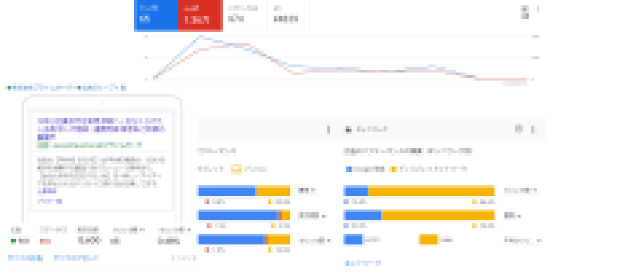Click the green URL line in ad preview

pyautogui.click(x=89, y=145)
